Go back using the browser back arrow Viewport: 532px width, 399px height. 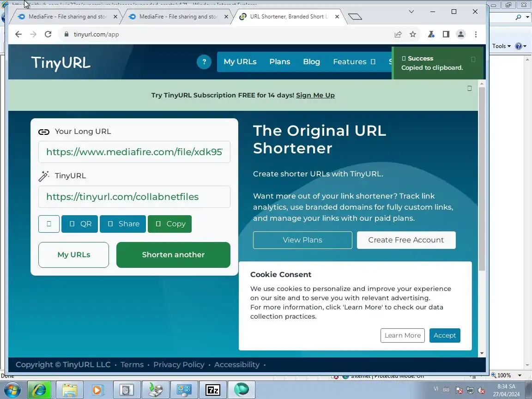click(x=18, y=34)
